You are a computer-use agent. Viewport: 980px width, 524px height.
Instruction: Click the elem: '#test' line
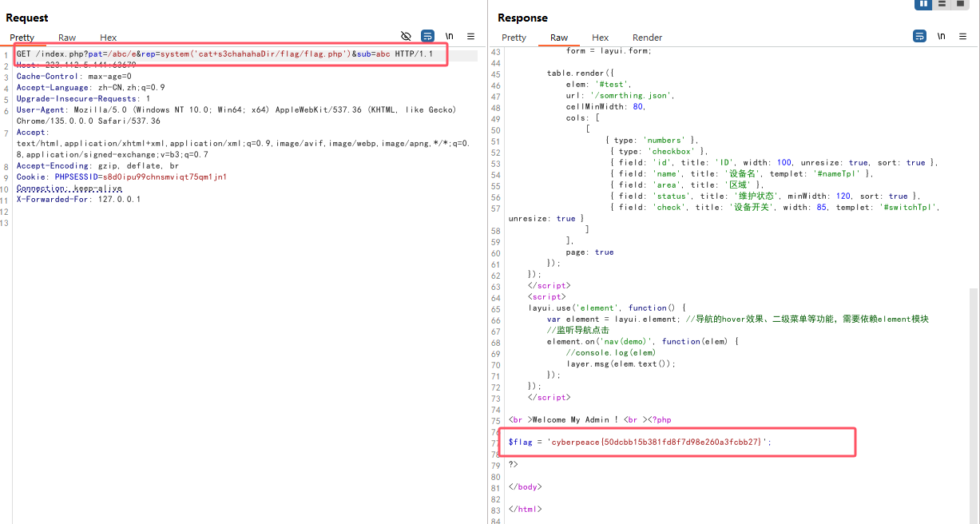click(598, 84)
